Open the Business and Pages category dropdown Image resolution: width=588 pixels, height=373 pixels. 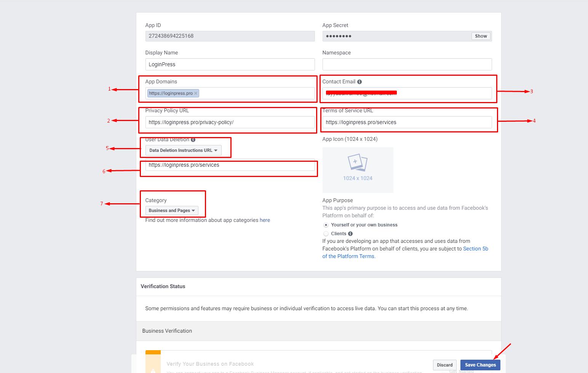pyautogui.click(x=172, y=210)
